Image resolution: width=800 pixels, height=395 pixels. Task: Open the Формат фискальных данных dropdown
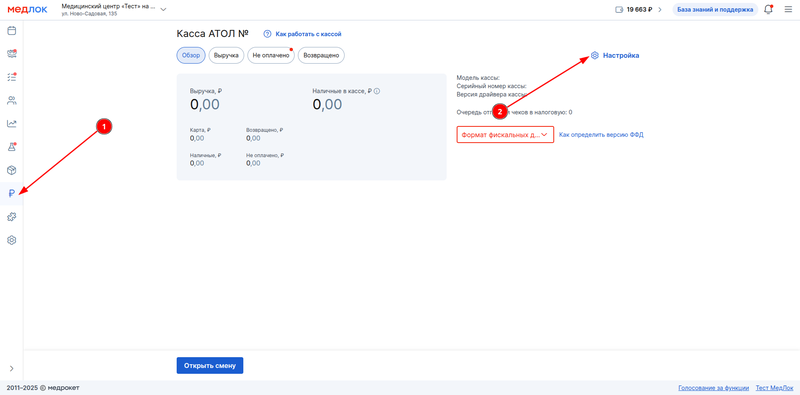point(505,135)
